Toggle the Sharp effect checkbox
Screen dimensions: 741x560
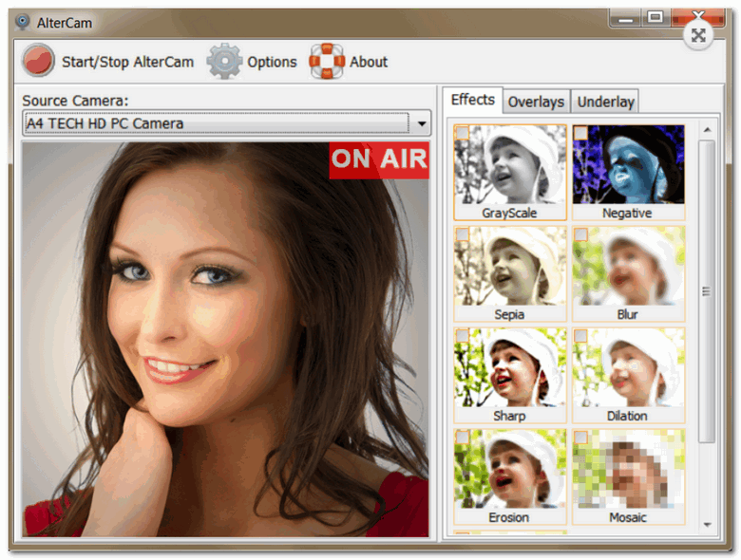coord(463,336)
